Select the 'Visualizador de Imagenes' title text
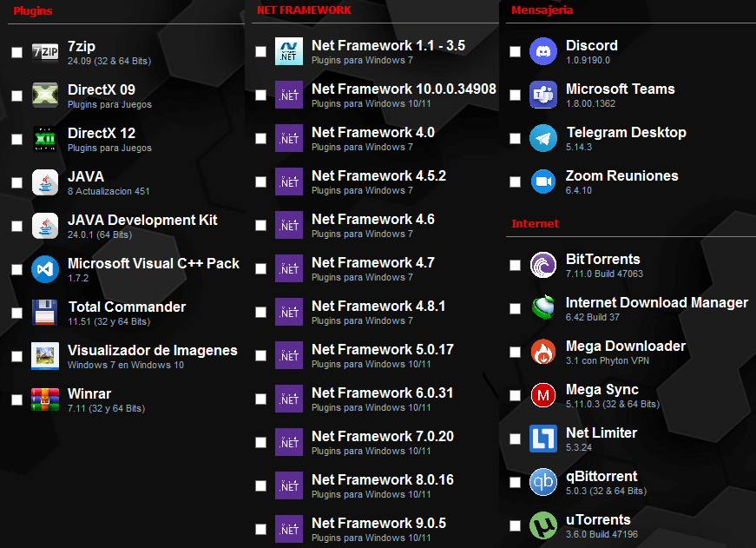This screenshot has width=756, height=548. (x=153, y=350)
